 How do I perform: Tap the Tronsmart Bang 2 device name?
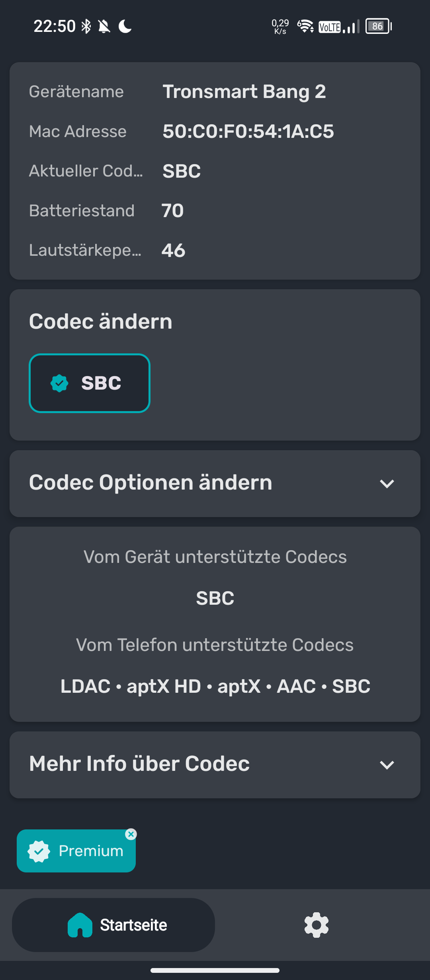(x=244, y=92)
